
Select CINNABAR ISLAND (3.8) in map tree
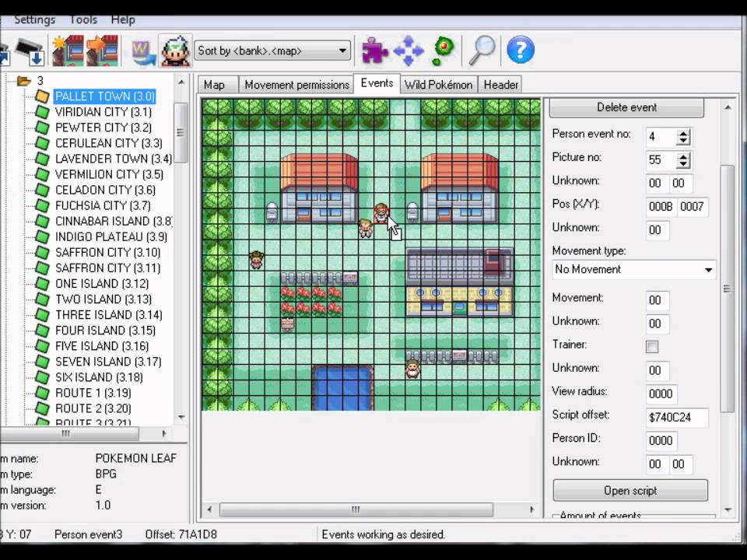(x=114, y=222)
